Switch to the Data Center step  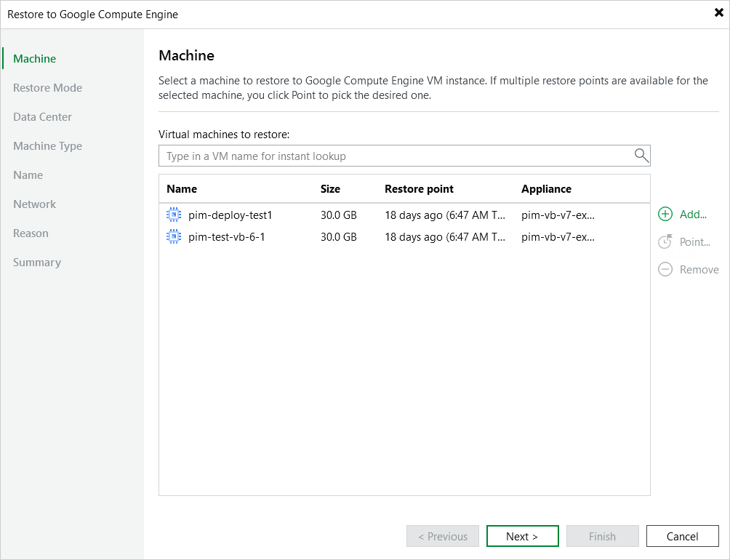tap(42, 117)
